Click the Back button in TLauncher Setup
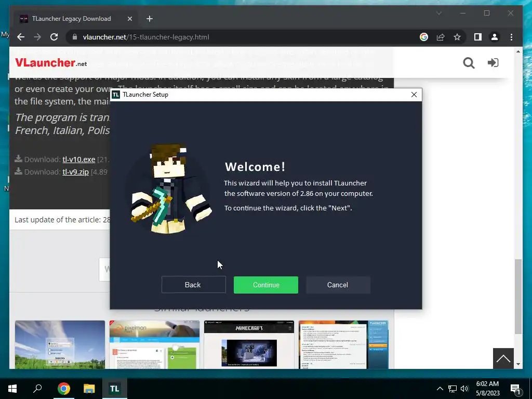 tap(193, 285)
